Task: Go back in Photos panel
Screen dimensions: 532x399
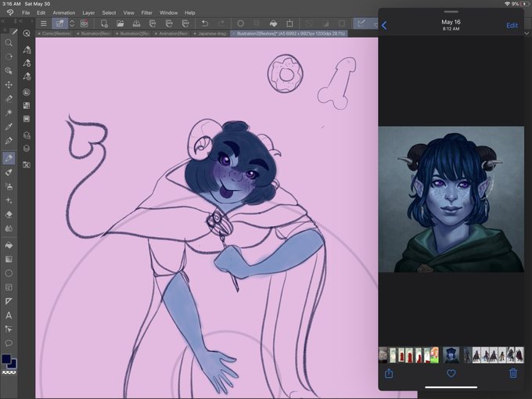Action: (384, 26)
